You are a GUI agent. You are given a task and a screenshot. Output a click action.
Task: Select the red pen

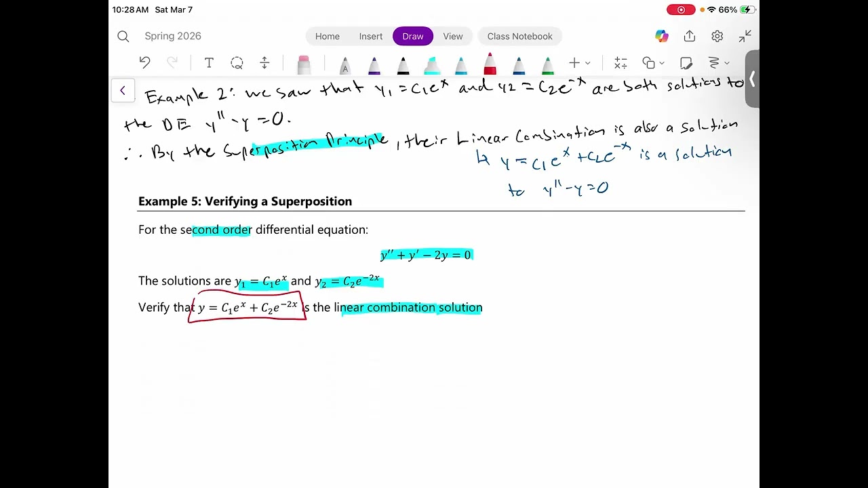pos(490,64)
